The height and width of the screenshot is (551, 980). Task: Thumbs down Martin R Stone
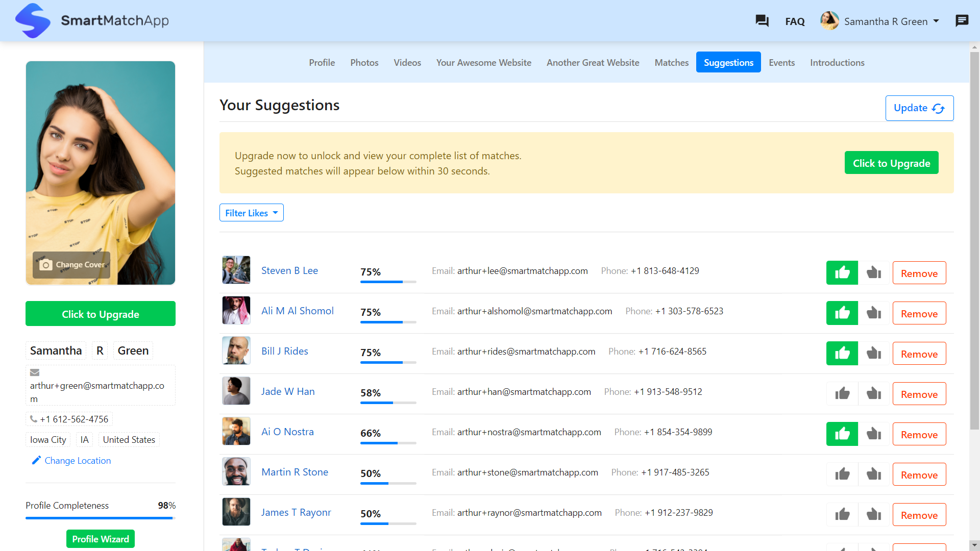[874, 474]
